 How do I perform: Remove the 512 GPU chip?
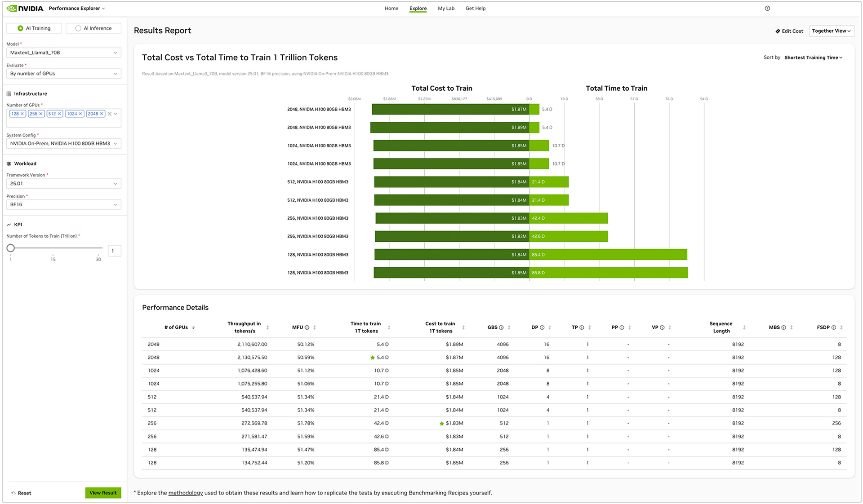click(59, 114)
